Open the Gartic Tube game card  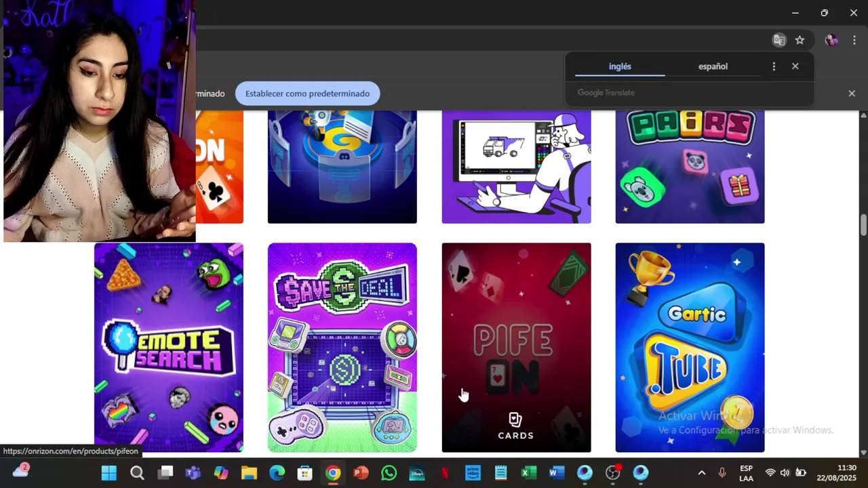(690, 347)
